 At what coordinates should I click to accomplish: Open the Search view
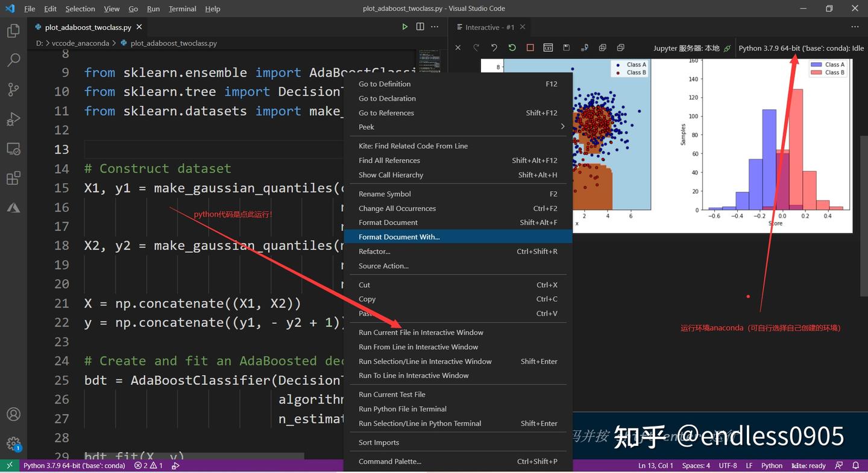click(x=14, y=59)
